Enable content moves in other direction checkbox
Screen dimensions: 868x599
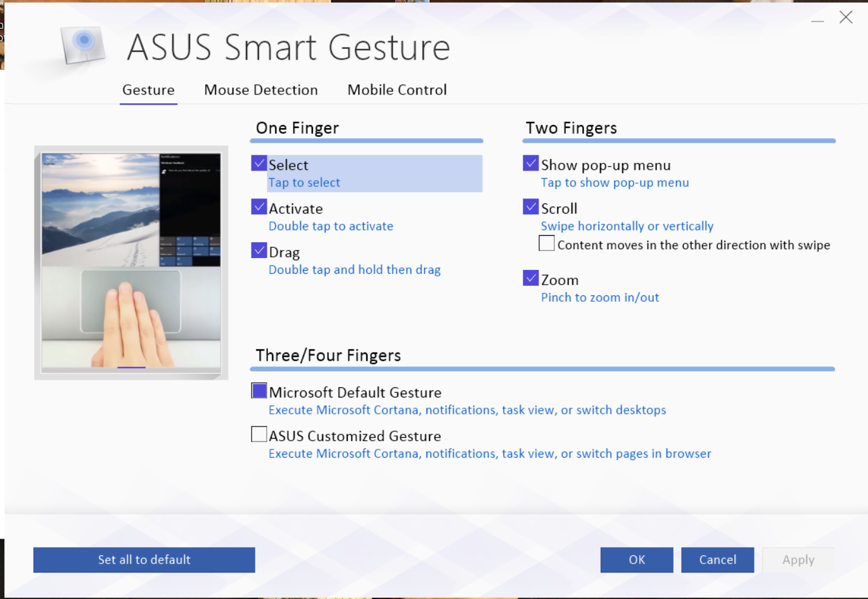pos(547,243)
